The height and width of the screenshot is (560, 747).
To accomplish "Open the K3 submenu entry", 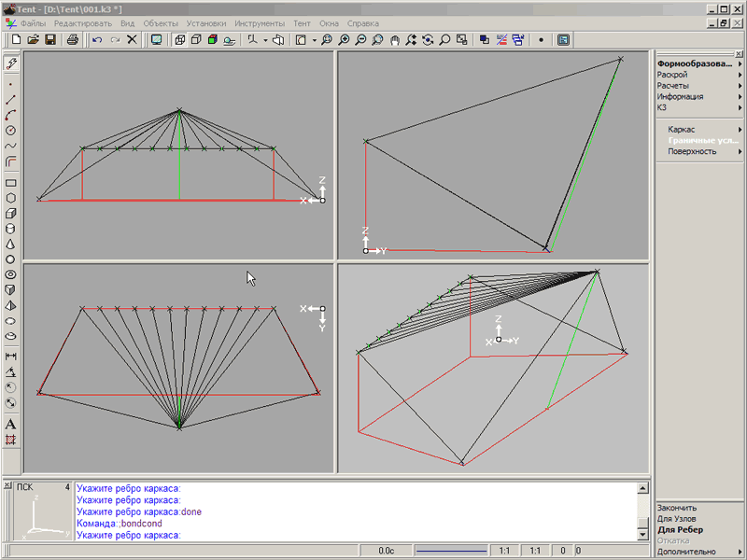I will coord(699,107).
